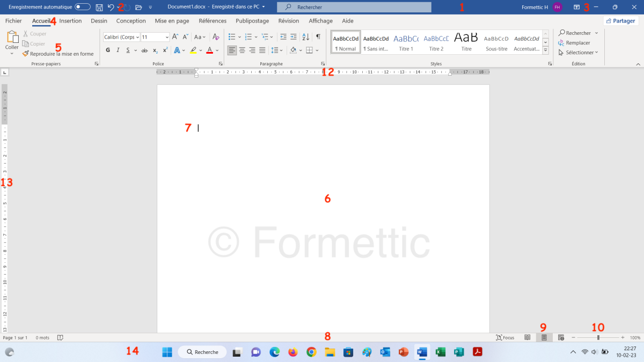Center align the paragraph
Screen dimensions: 644x362
coord(242,50)
